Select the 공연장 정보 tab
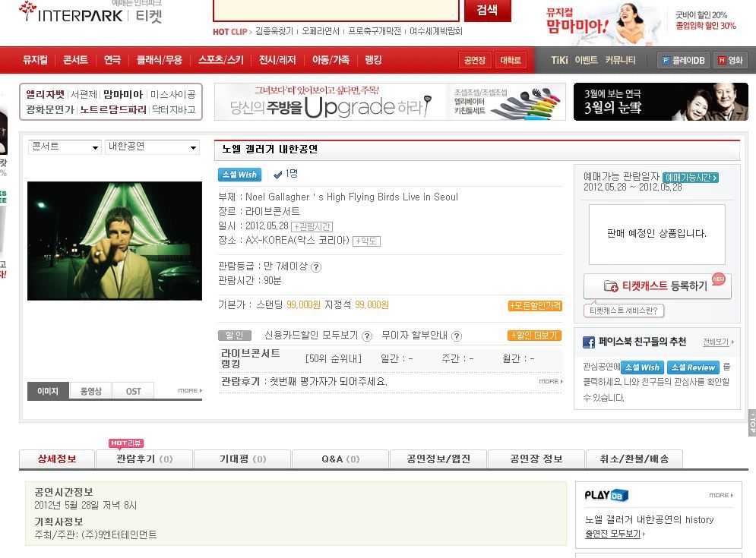This screenshot has height=558, width=756. 536,459
